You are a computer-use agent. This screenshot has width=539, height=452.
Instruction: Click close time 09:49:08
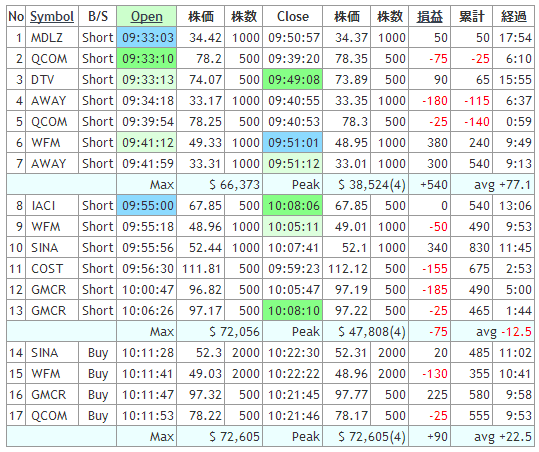(293, 79)
